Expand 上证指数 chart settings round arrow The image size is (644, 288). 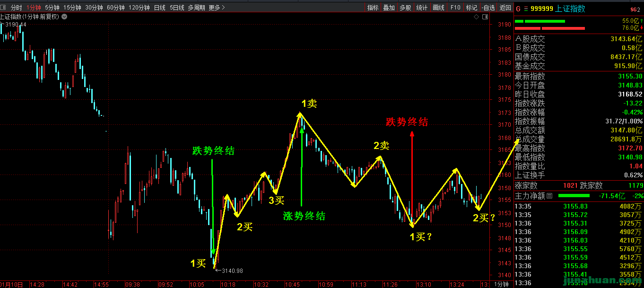coord(64,17)
